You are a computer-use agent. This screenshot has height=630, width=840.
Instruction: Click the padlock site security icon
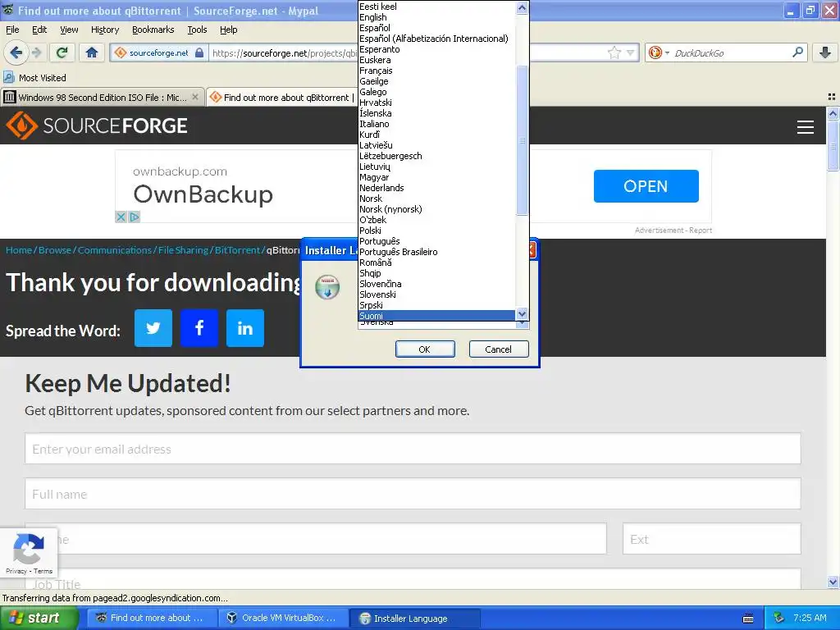(x=199, y=52)
